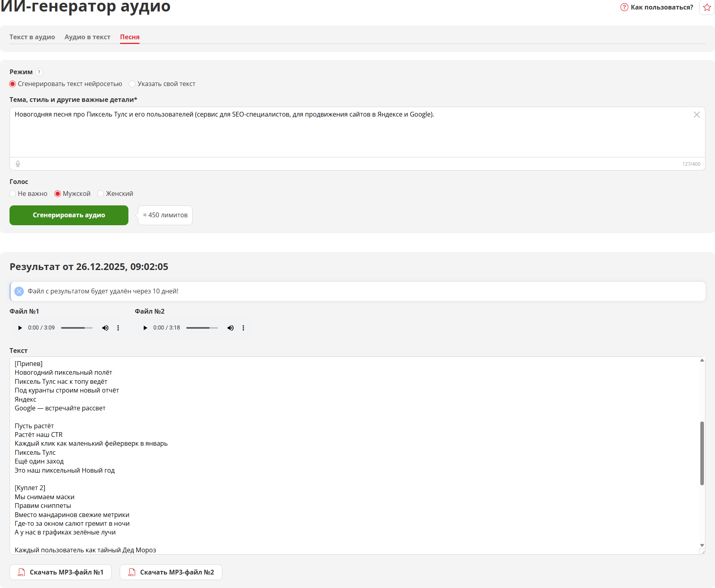The image size is (715, 588).
Task: Click the help icon next to Режим
Action: point(39,72)
